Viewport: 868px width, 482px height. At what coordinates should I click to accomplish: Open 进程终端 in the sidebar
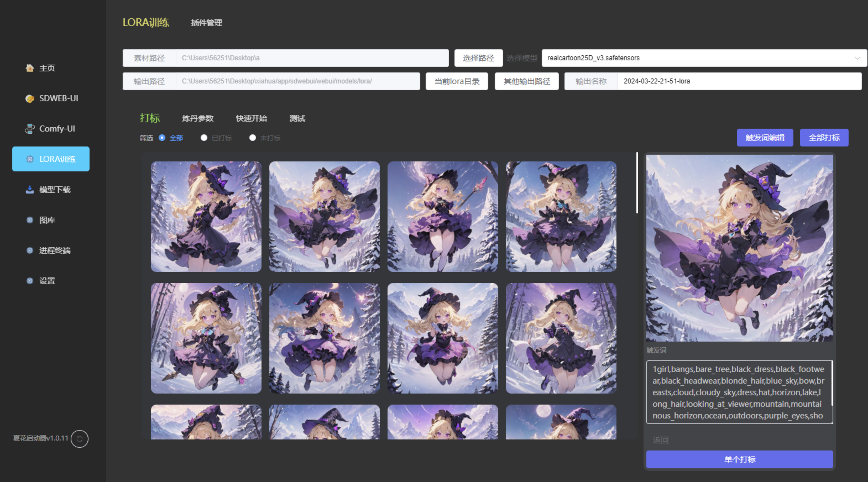click(51, 250)
